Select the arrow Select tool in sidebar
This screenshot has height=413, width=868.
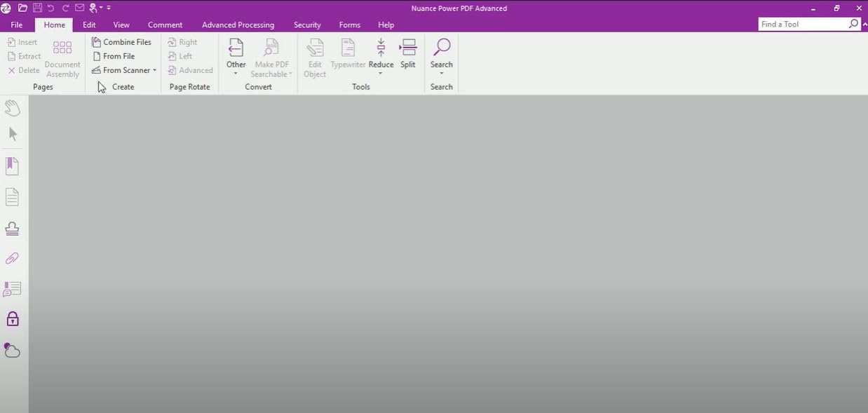click(13, 134)
